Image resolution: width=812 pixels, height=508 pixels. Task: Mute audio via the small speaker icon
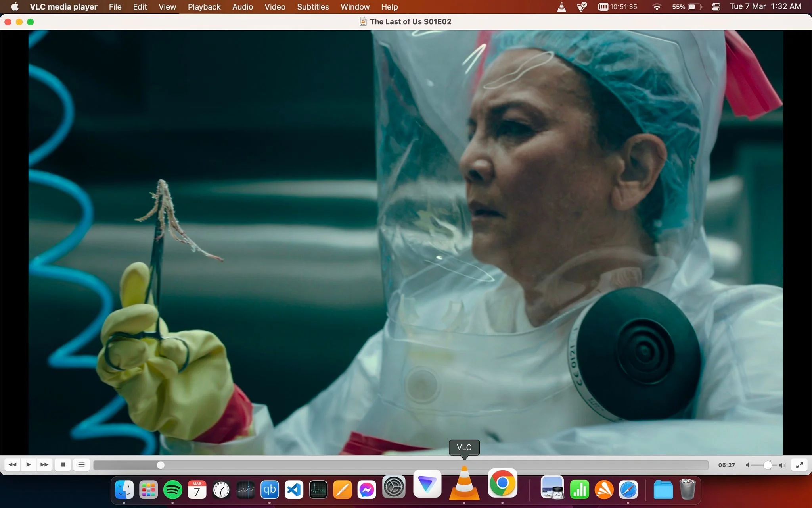point(747,465)
